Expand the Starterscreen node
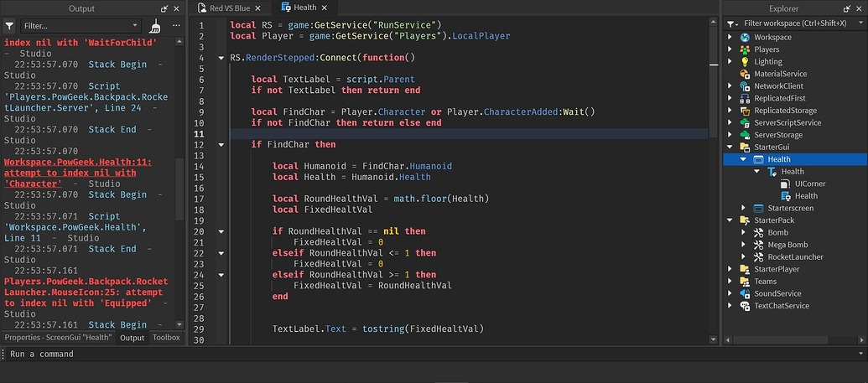 [743, 208]
